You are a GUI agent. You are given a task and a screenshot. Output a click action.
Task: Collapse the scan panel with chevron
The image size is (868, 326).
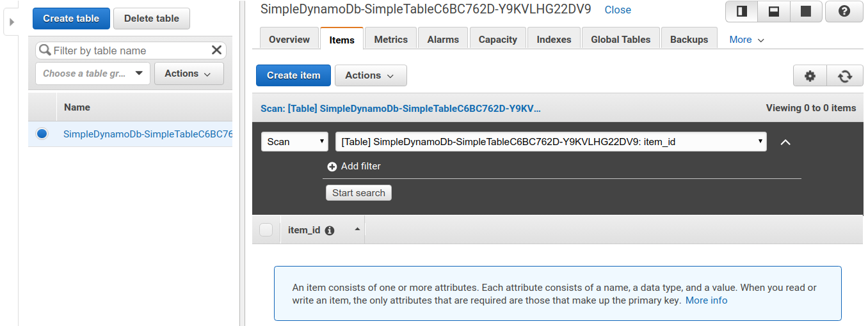coord(785,142)
